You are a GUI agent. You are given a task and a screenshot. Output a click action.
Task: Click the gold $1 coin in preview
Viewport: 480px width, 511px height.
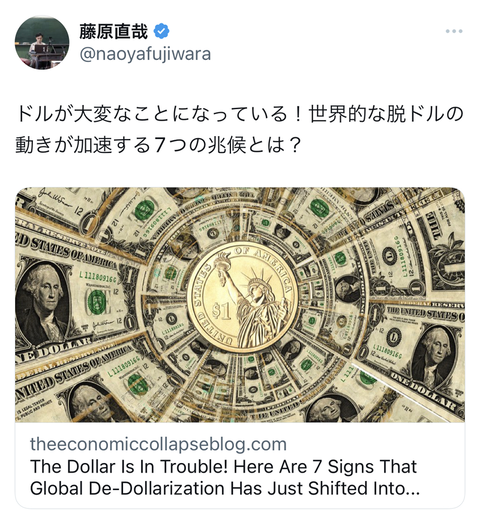click(x=242, y=297)
